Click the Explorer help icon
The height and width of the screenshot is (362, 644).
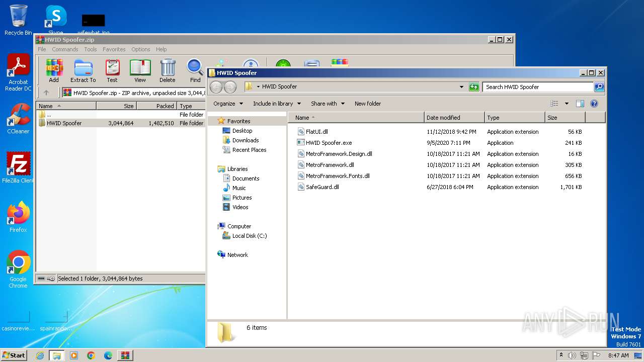594,104
